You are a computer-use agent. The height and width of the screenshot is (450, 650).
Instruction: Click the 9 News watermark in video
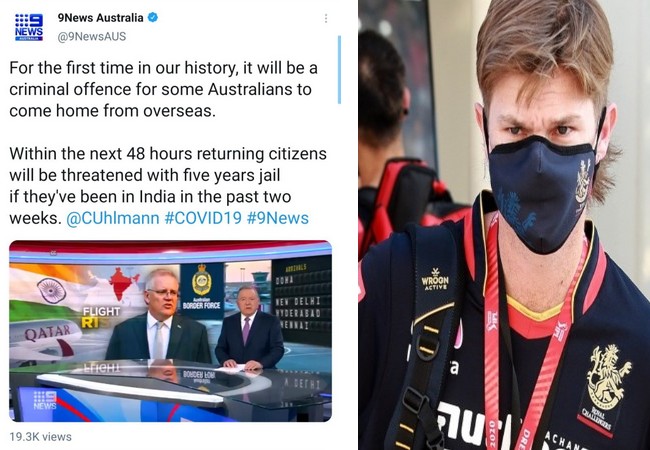point(45,401)
